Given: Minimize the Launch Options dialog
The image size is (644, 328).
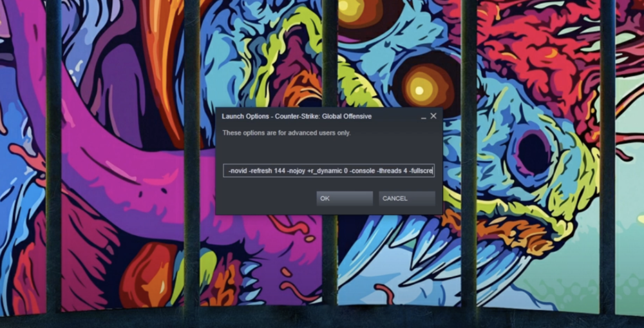Looking at the screenshot, I should point(424,117).
